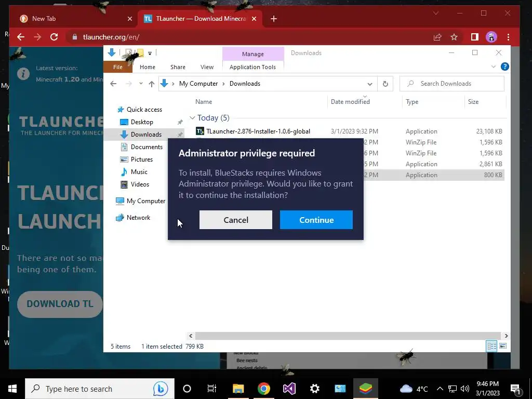The width and height of the screenshot is (532, 399).
Task: Close the TLauncher browser tab
Action: click(x=254, y=19)
